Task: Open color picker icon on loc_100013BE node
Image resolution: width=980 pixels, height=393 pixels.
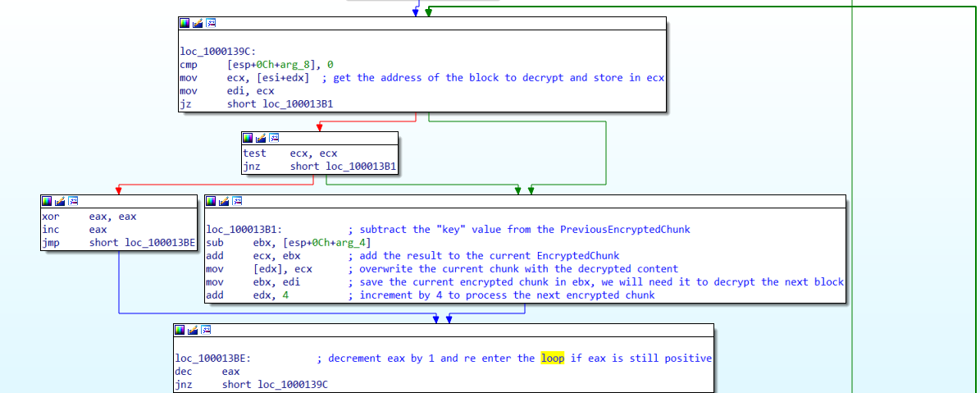Action: click(x=180, y=330)
